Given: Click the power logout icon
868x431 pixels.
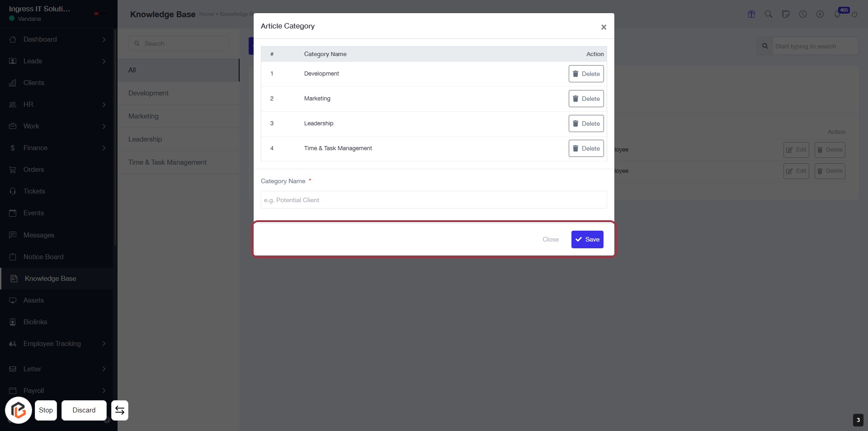Looking at the screenshot, I should (854, 14).
